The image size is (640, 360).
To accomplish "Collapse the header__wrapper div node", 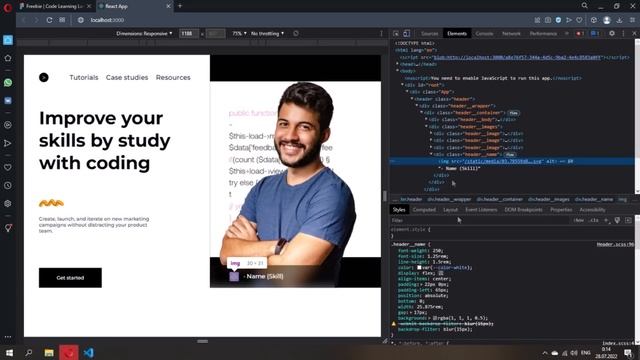I will tap(417, 106).
